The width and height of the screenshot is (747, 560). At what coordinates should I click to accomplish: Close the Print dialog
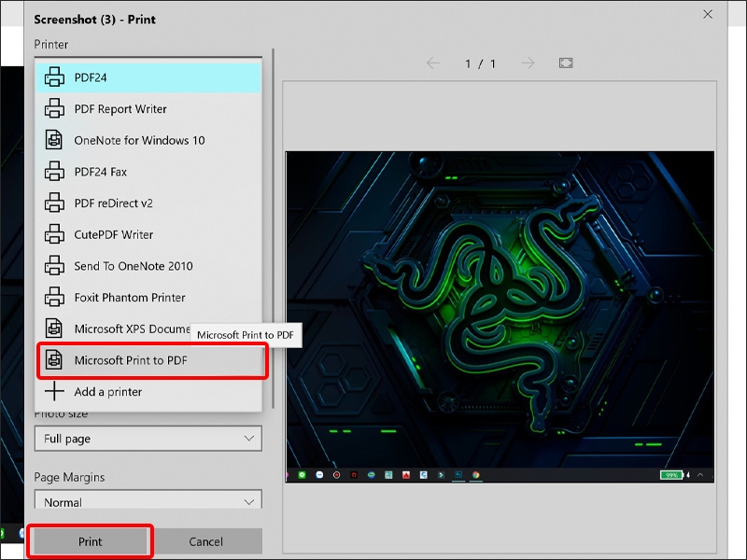pyautogui.click(x=708, y=14)
